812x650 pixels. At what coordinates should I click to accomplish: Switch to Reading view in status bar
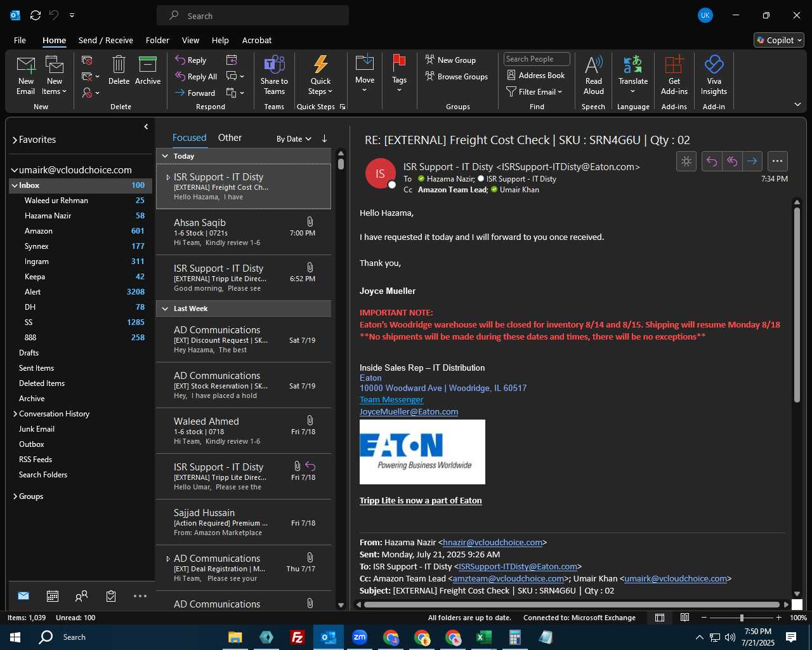685,618
